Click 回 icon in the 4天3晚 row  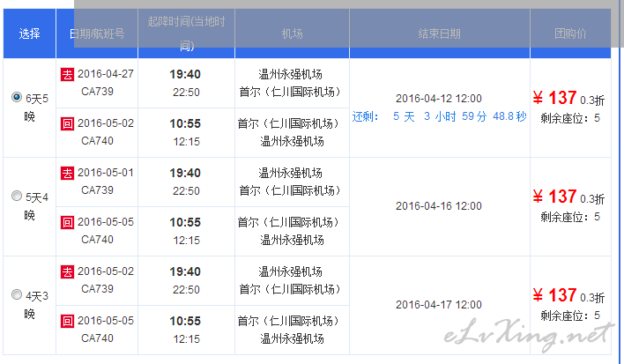coord(67,321)
